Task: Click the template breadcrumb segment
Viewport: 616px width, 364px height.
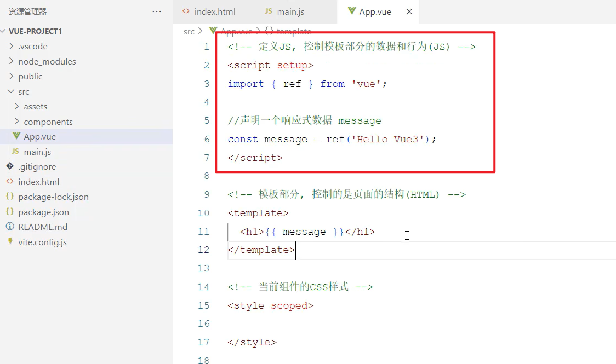Action: [293, 31]
